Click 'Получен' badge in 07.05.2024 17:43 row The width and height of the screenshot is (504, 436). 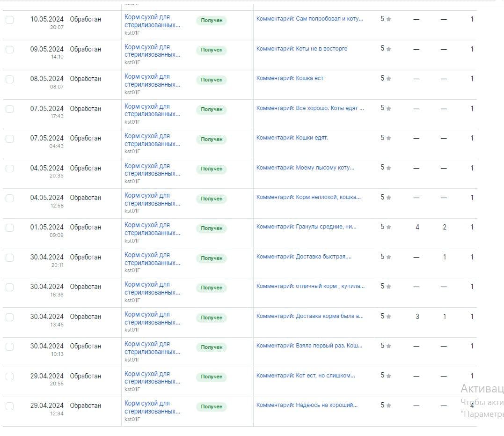tap(212, 109)
